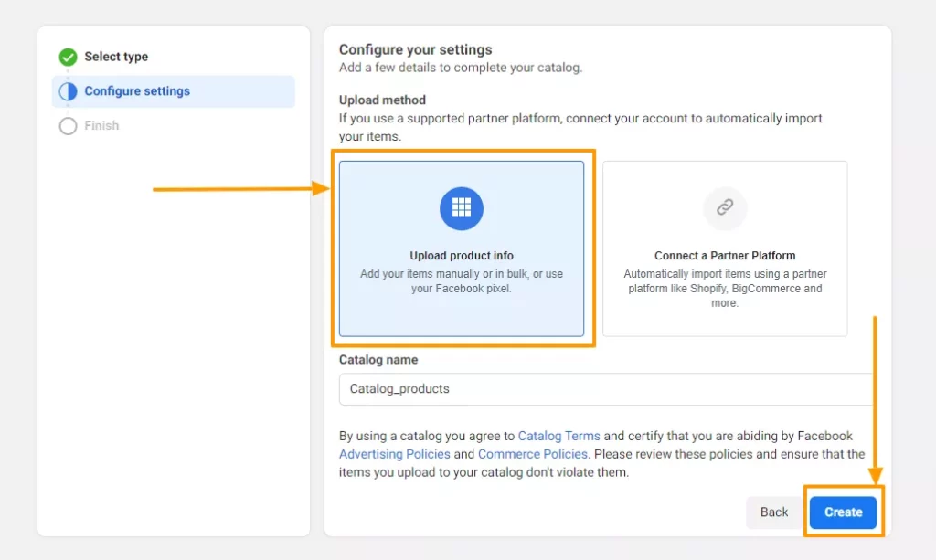Go to the Configure settings step
Screen dimensions: 936x560
coord(137,91)
